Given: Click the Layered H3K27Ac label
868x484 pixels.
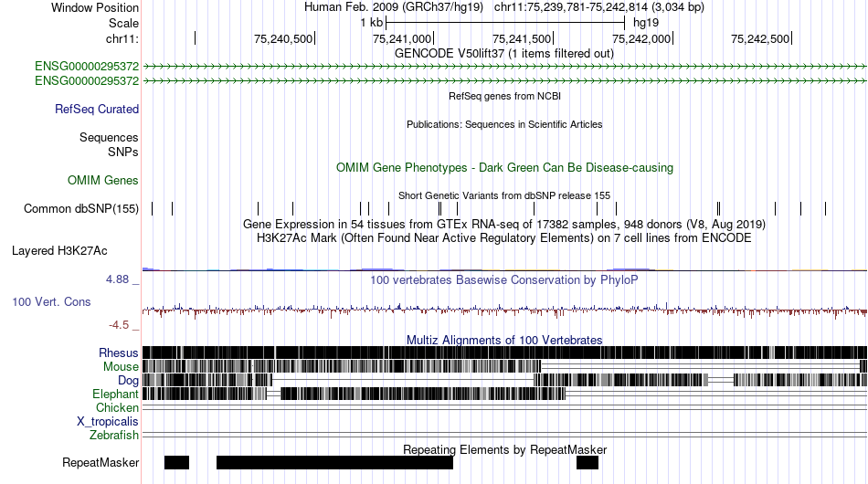Looking at the screenshot, I should pyautogui.click(x=59, y=250).
